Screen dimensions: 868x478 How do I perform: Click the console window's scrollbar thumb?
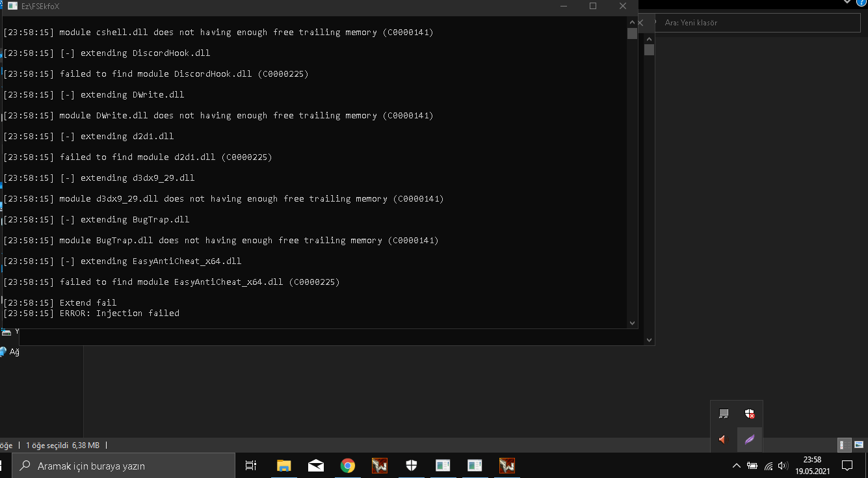click(632, 34)
